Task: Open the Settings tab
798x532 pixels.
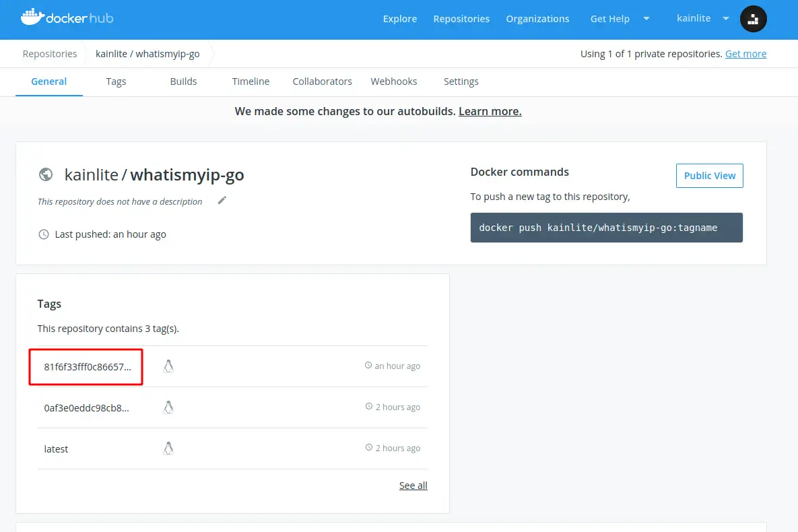Action: coord(461,81)
